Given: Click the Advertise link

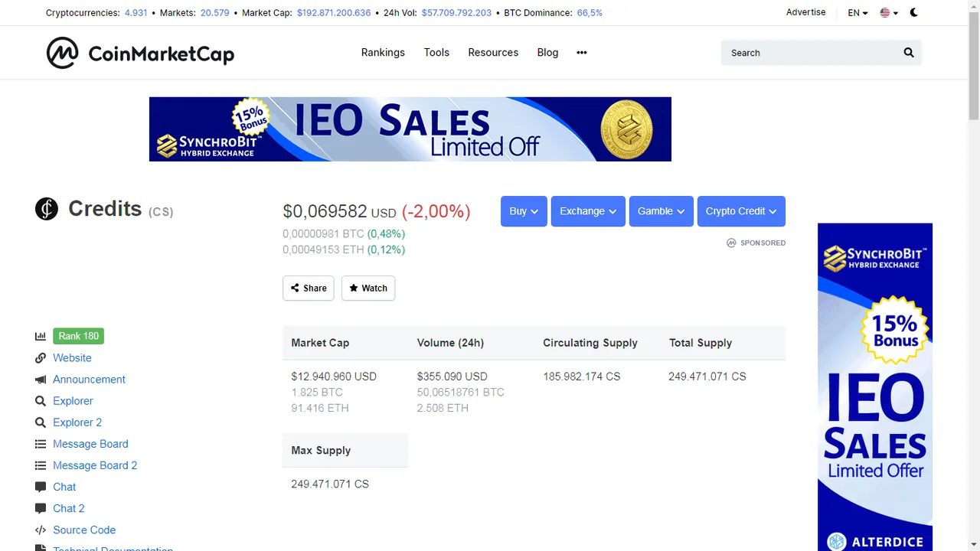Looking at the screenshot, I should [x=806, y=12].
